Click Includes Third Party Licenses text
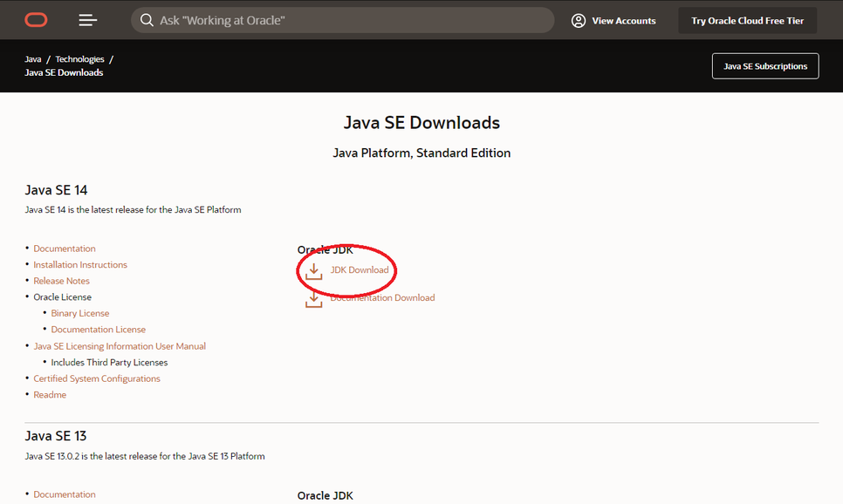Image resolution: width=843 pixels, height=504 pixels. point(109,363)
